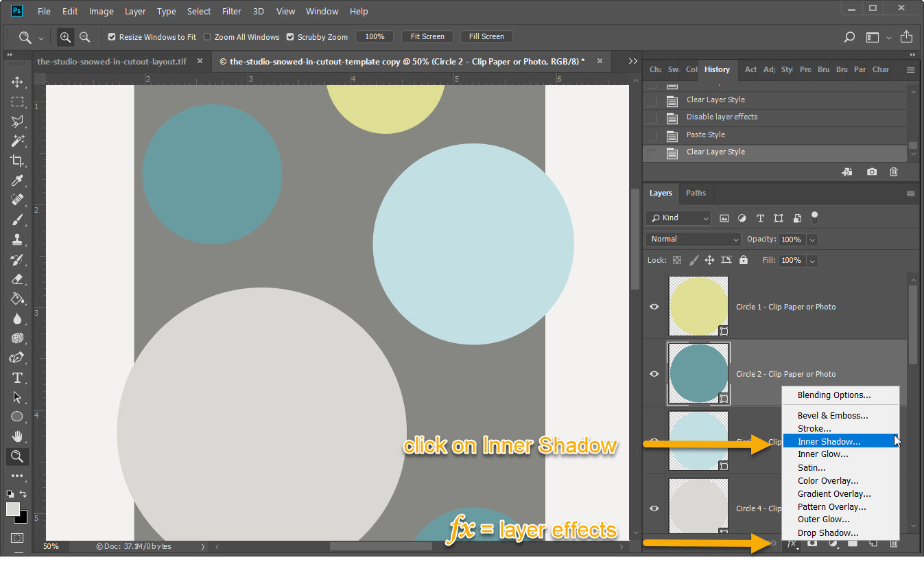The height and width of the screenshot is (562, 924).
Task: Select the Magic Wand tool
Action: (17, 141)
